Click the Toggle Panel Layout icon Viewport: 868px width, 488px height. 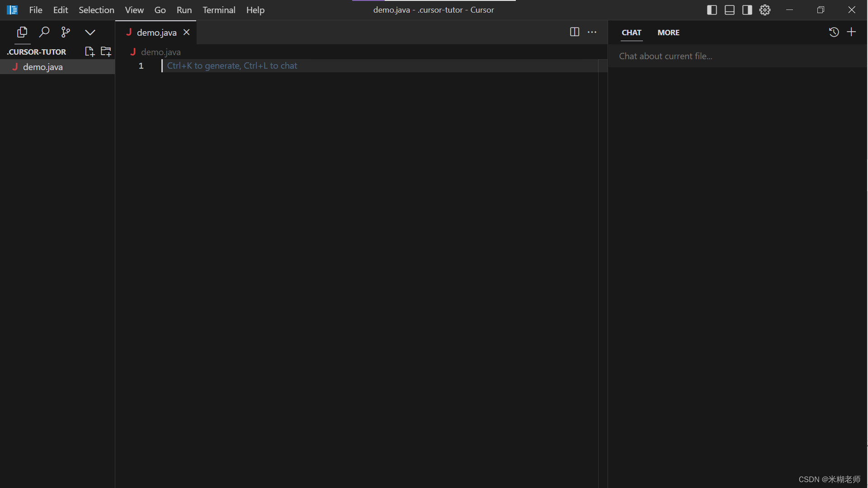click(729, 9)
